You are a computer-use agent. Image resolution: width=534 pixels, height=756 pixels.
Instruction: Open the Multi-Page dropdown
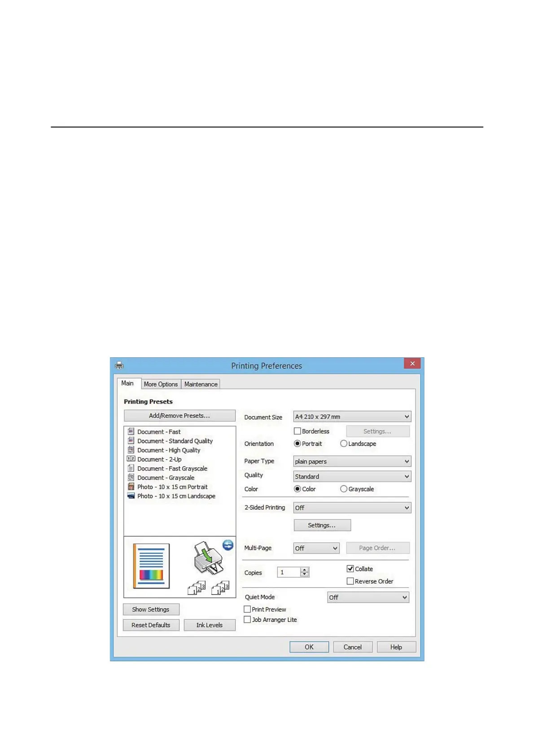tap(316, 548)
